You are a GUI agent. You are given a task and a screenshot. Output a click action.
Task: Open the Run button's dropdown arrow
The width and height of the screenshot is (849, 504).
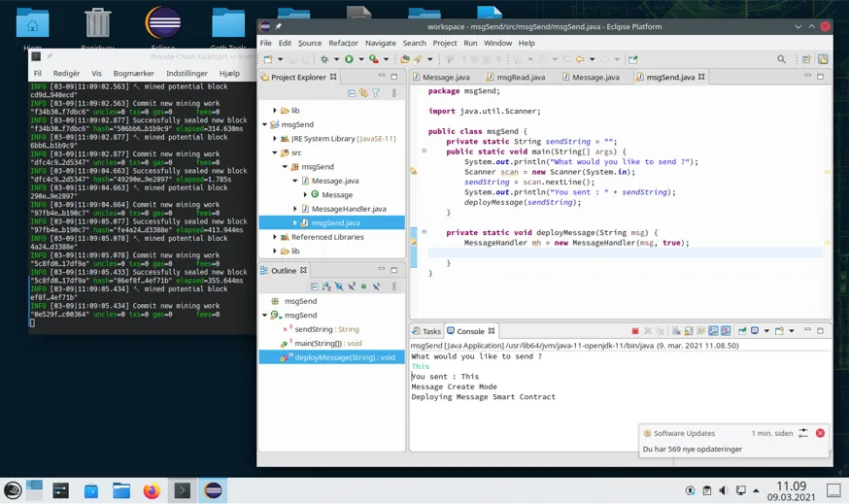[361, 59]
